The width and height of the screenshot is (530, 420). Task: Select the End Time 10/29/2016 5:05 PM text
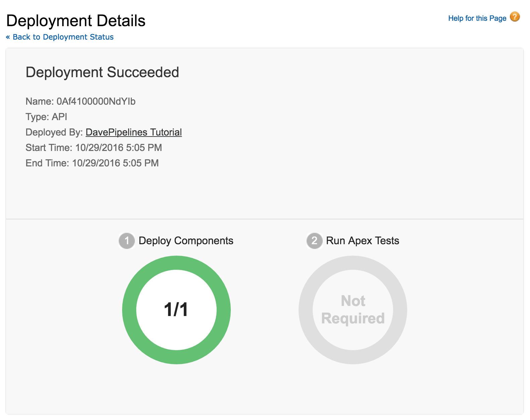pyautogui.click(x=92, y=163)
